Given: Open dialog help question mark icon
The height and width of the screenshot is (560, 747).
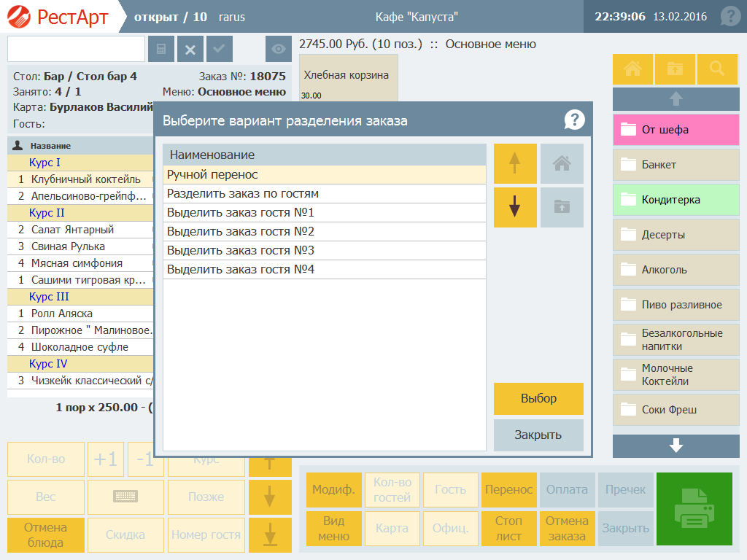Looking at the screenshot, I should pyautogui.click(x=575, y=120).
